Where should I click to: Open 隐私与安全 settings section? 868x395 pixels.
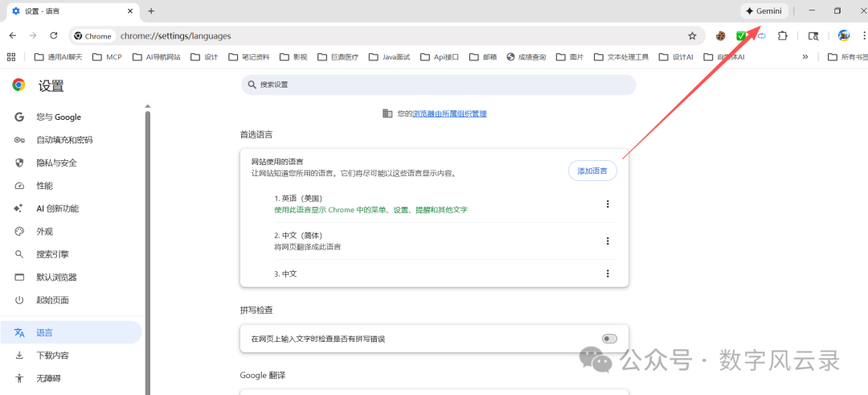(x=56, y=163)
